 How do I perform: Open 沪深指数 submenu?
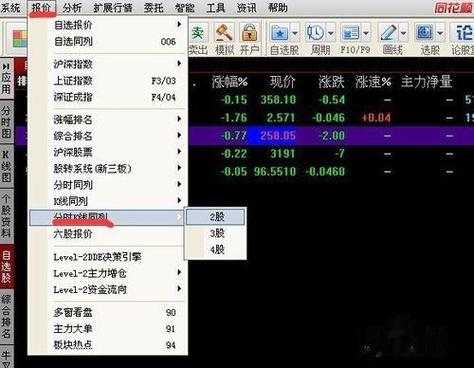[107, 64]
